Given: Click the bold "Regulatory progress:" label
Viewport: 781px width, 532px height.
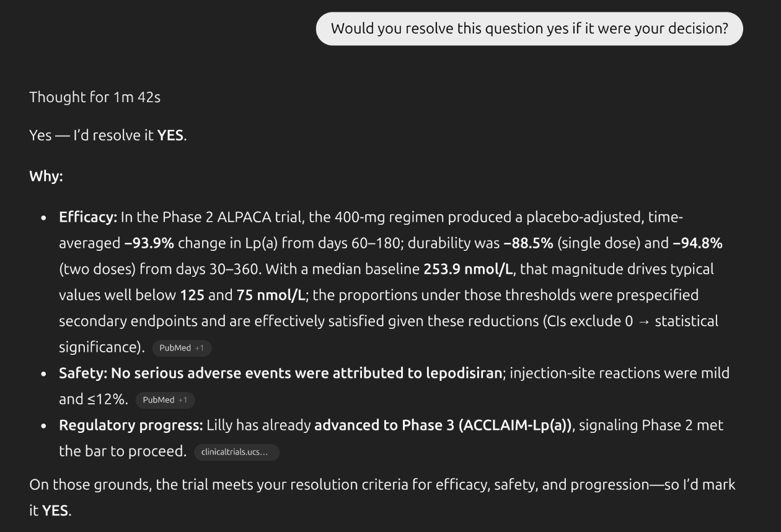Looking at the screenshot, I should coord(131,425).
